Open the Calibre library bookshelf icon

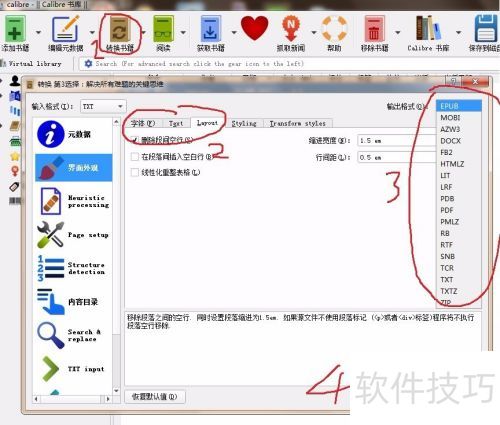[x=428, y=29]
